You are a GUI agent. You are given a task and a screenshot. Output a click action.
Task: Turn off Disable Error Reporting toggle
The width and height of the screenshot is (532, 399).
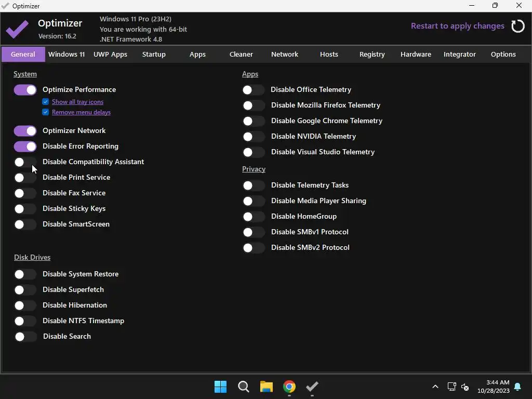(x=25, y=147)
